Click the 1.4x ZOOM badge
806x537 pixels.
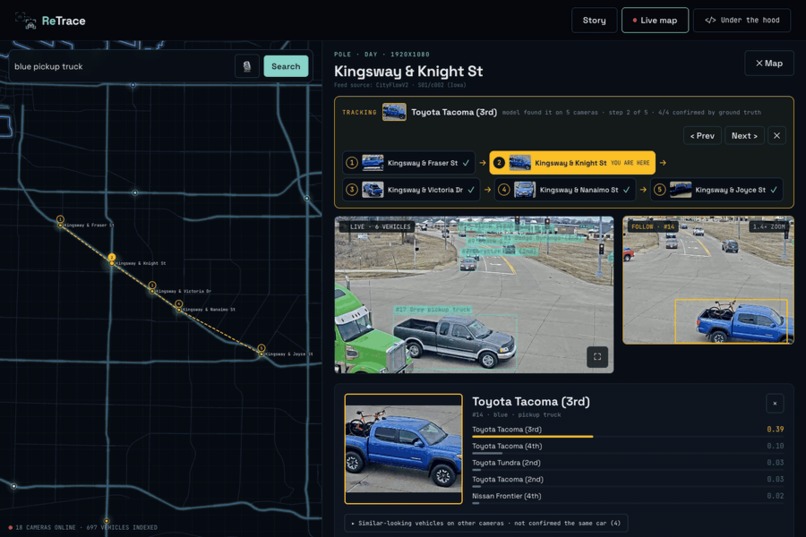coord(769,227)
